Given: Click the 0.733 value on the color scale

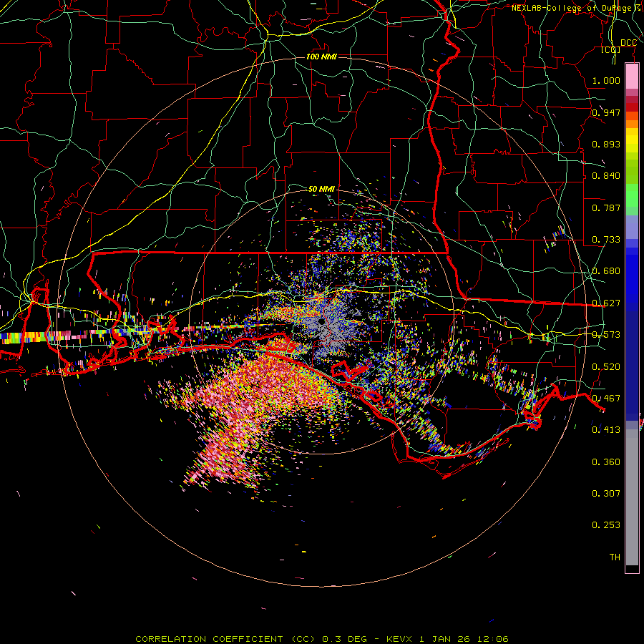Looking at the screenshot, I should [606, 240].
